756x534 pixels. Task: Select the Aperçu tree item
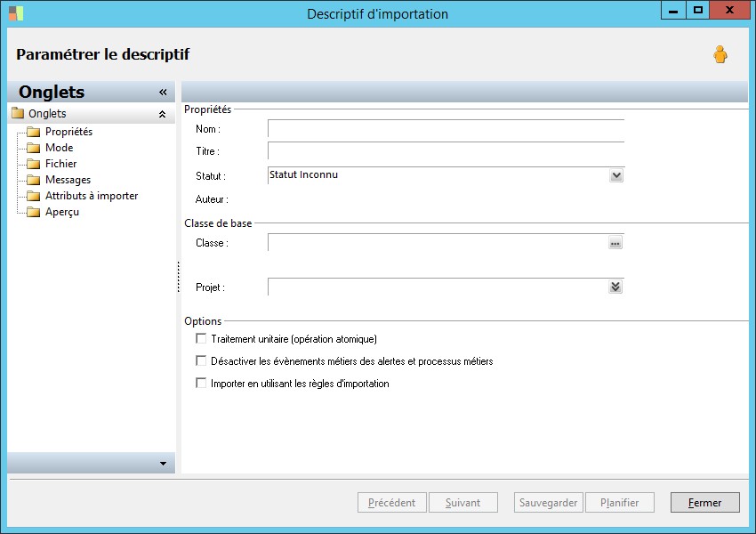(62, 212)
